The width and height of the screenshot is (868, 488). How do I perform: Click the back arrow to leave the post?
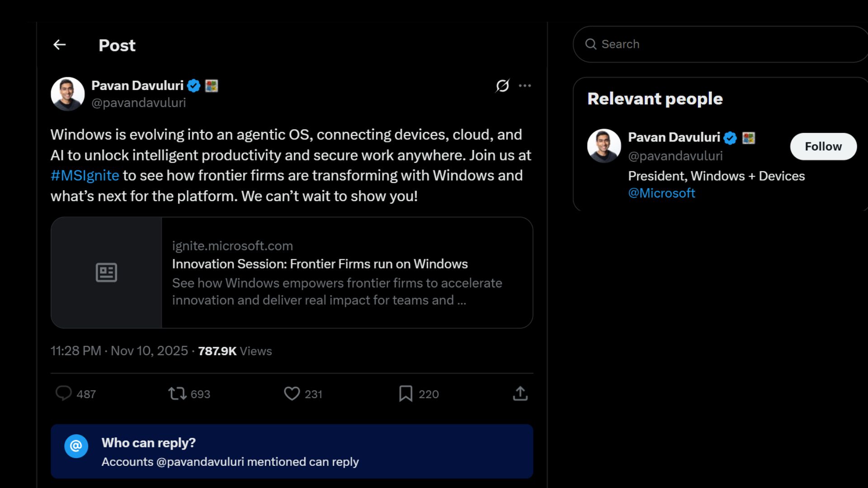[x=60, y=44]
